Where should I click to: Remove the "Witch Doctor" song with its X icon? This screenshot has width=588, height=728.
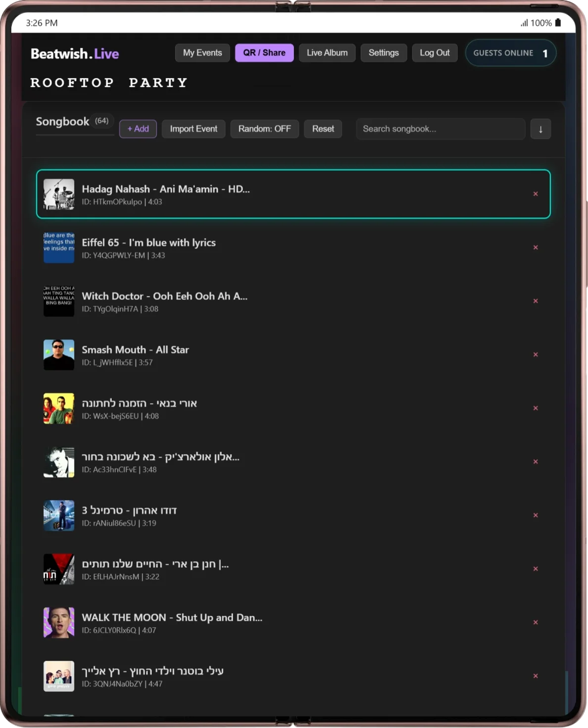tap(536, 301)
